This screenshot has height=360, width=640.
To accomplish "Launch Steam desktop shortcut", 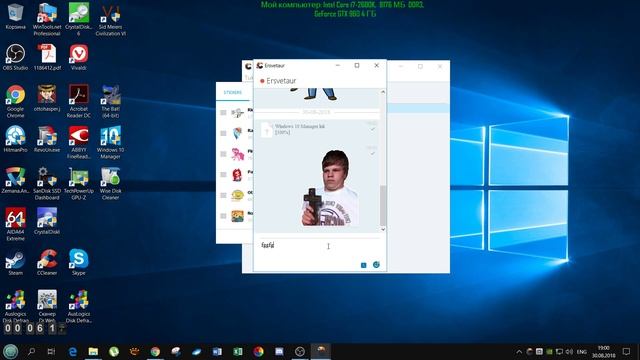I will (16, 262).
